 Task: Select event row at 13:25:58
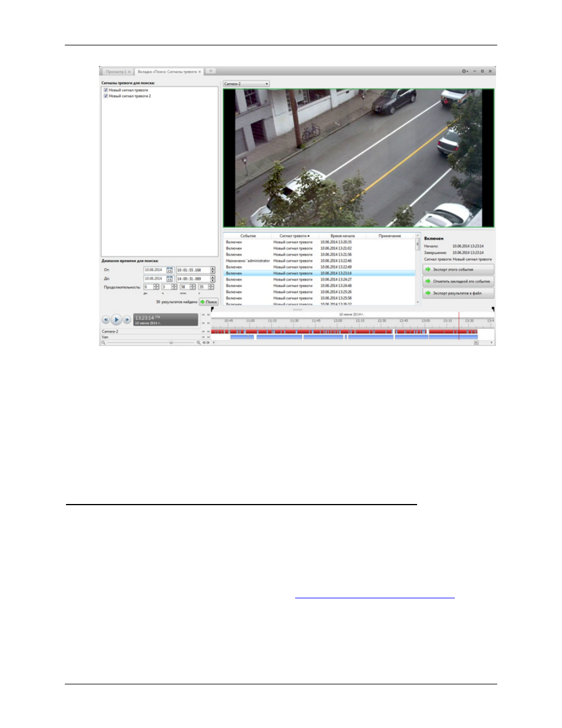coord(319,298)
